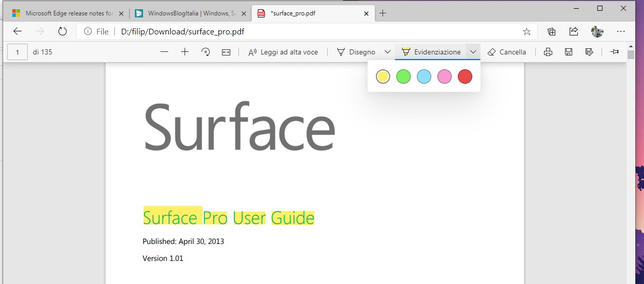This screenshot has height=284, width=644.
Task: Click the Published: April 30, 2013 text
Action: [x=183, y=241]
